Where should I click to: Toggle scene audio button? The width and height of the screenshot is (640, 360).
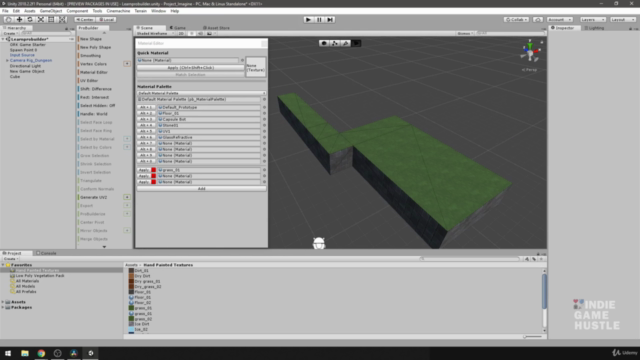click(x=200, y=33)
